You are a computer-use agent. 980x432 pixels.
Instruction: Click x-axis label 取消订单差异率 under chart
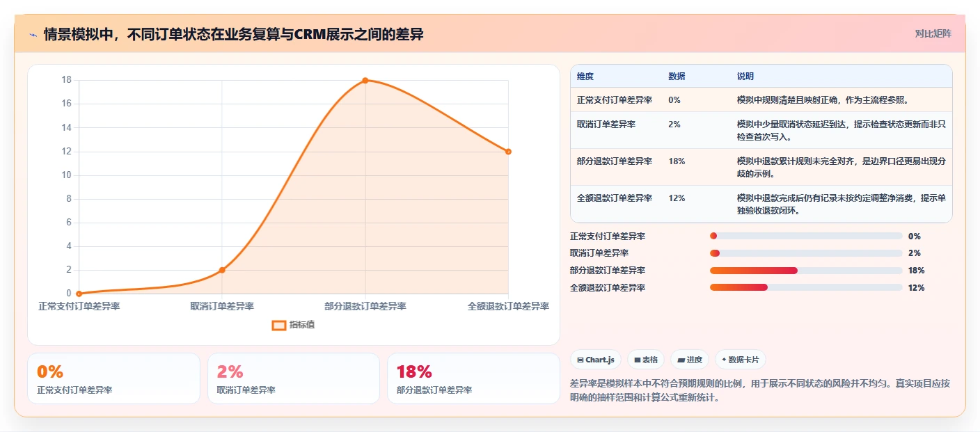(222, 306)
